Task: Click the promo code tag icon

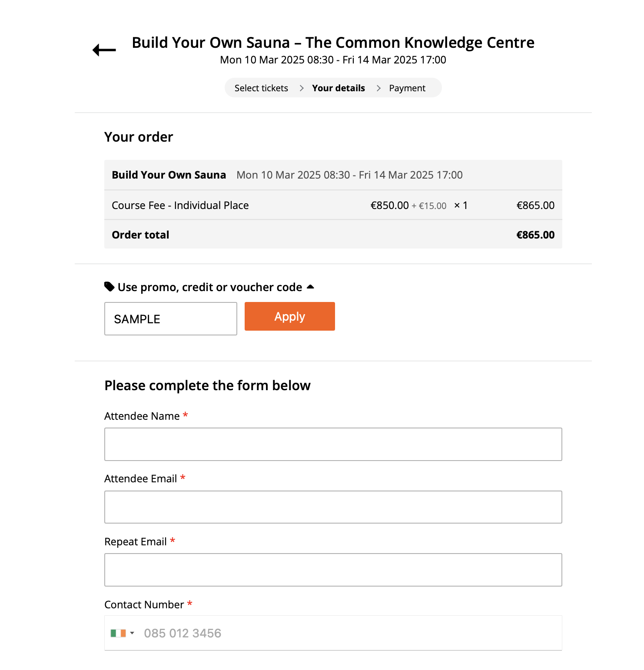Action: click(110, 287)
